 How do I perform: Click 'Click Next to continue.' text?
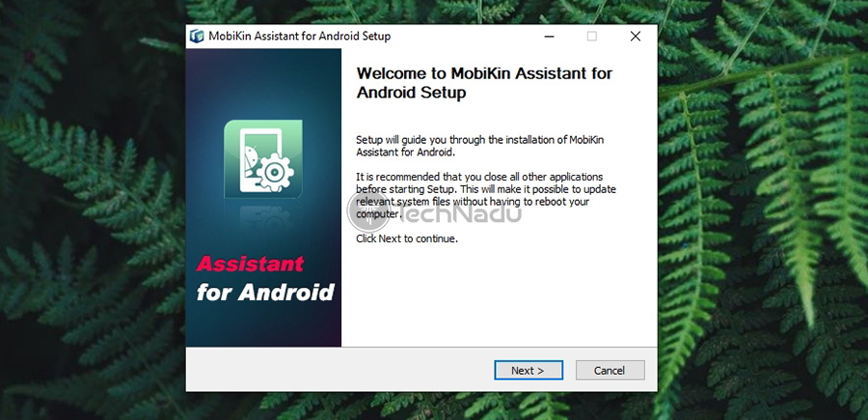click(407, 239)
